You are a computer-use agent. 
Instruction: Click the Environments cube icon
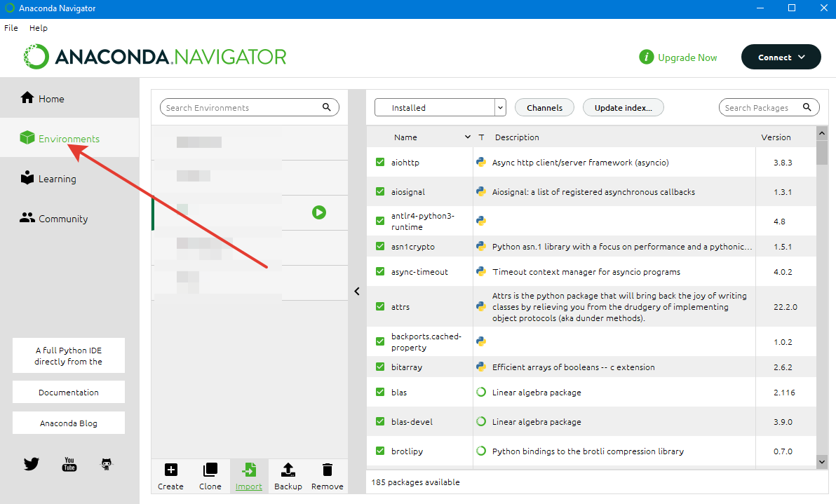coord(27,137)
